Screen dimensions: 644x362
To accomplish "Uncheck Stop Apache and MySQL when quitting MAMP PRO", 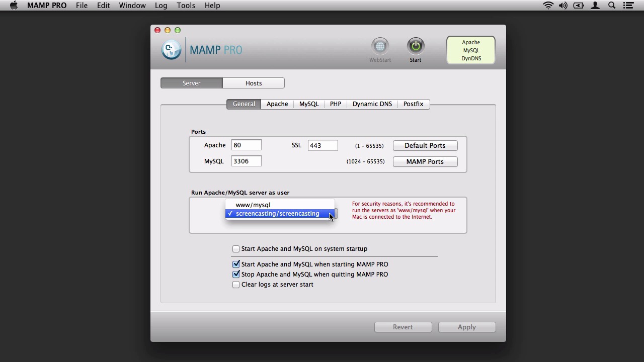I will (236, 274).
